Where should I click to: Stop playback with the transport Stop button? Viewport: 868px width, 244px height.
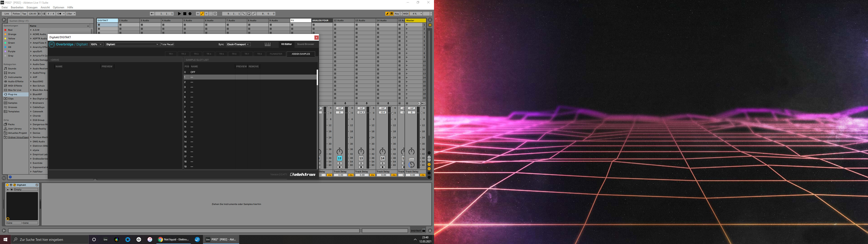tap(185, 14)
